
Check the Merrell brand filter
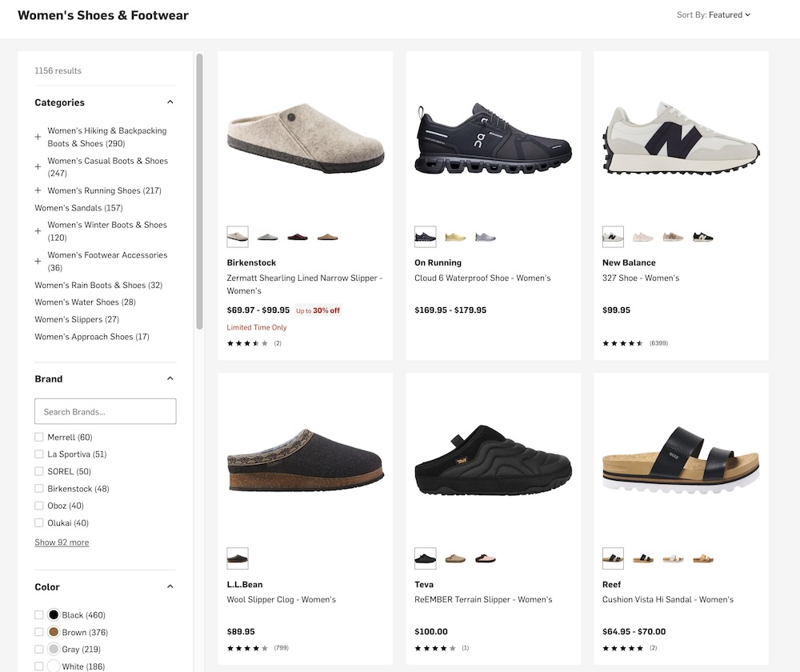pyautogui.click(x=39, y=438)
